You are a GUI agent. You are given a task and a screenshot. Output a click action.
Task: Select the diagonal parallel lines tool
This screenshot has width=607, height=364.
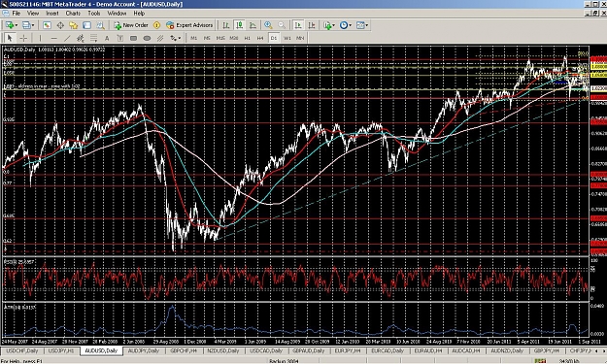pos(160,38)
